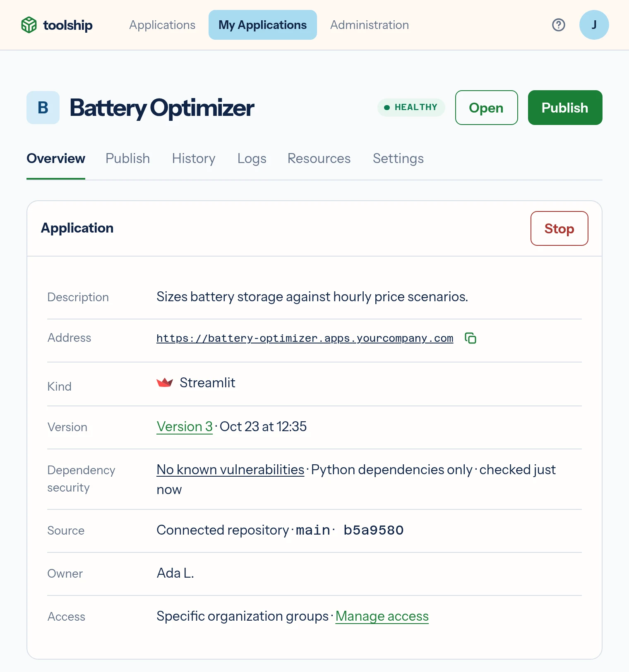Click the commit hash b5a9580
This screenshot has width=629, height=672.
[x=374, y=530]
